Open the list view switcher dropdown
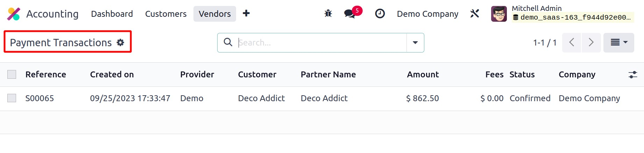This screenshot has height=153, width=644. click(x=618, y=43)
